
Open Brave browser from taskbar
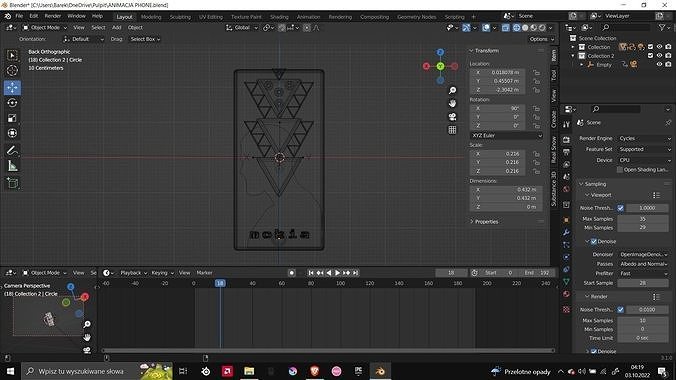tap(315, 371)
